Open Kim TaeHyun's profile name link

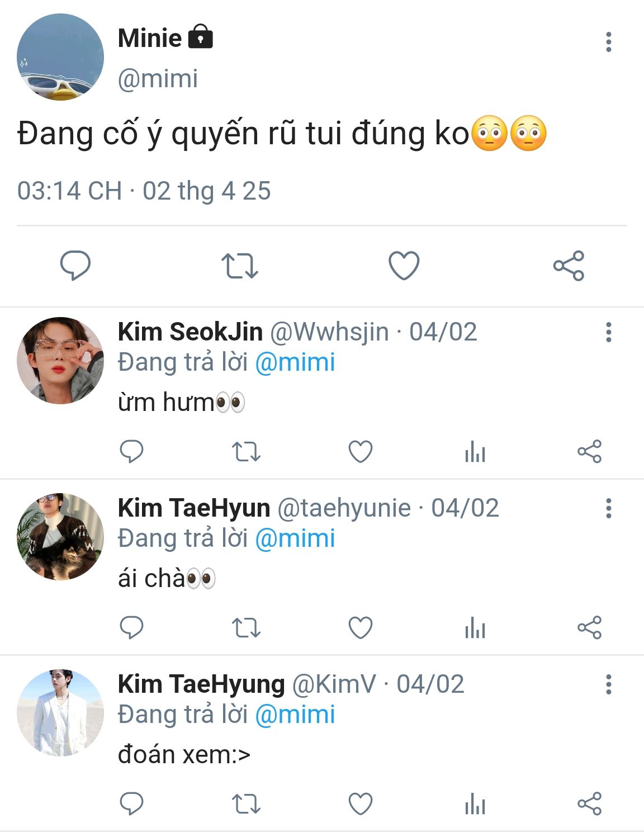194,508
